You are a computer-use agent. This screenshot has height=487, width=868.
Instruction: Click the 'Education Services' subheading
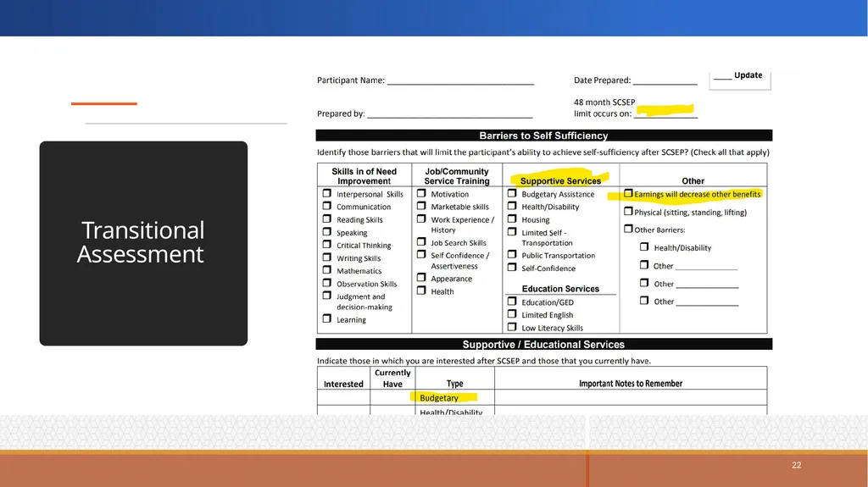560,289
